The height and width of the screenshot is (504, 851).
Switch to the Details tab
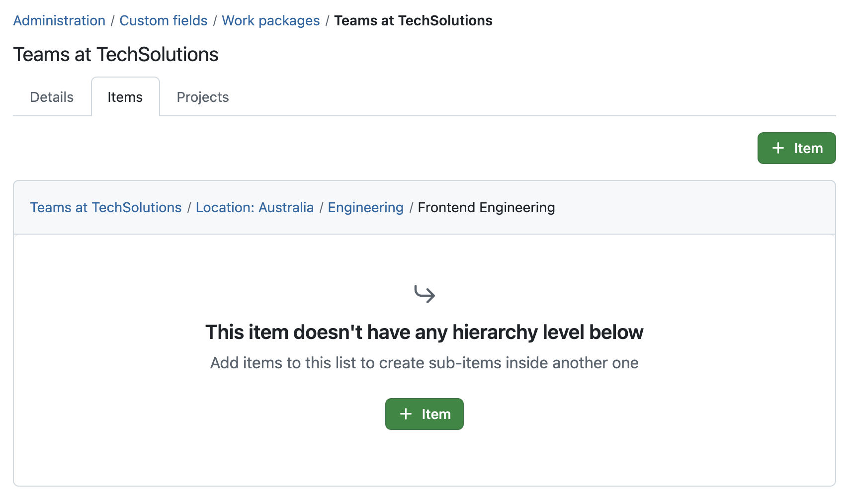click(x=51, y=97)
